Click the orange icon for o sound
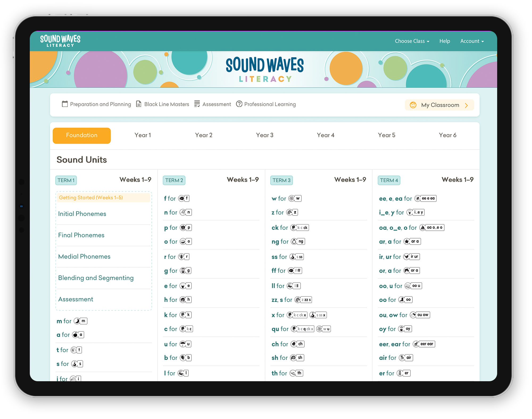This screenshot has height=419, width=532. (183, 242)
